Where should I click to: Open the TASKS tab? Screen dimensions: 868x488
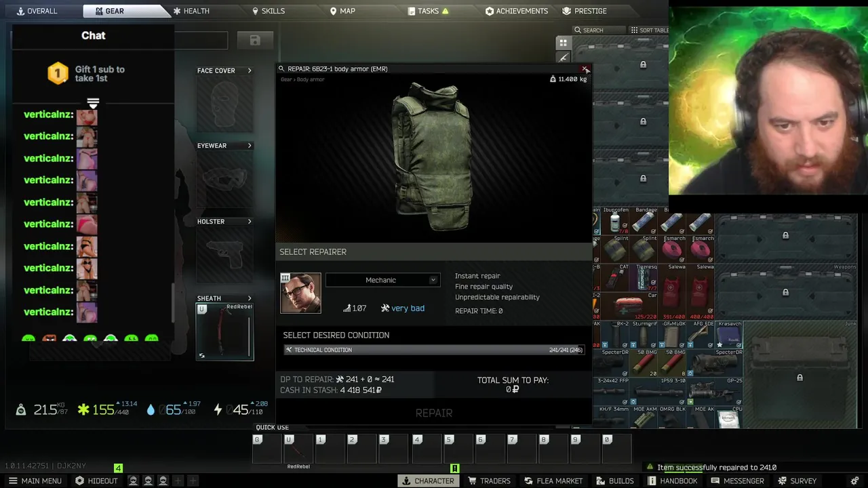click(x=428, y=11)
